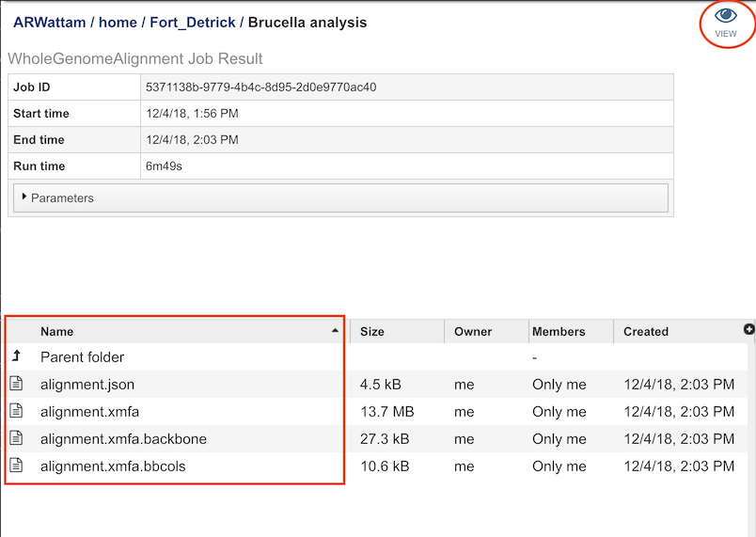The image size is (756, 537).
Task: Click the End time value 2:03 PM
Action: [x=192, y=140]
